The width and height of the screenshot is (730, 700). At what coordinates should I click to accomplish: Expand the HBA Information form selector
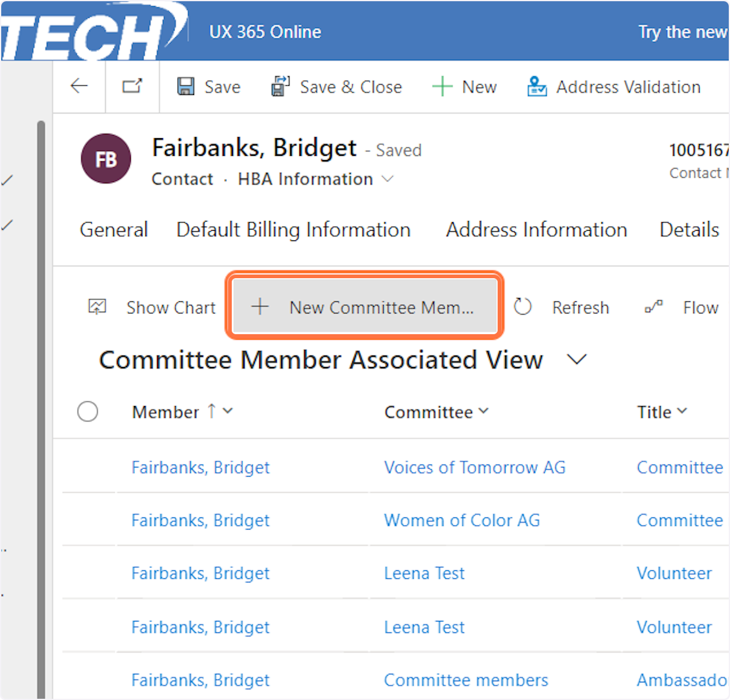pos(388,179)
